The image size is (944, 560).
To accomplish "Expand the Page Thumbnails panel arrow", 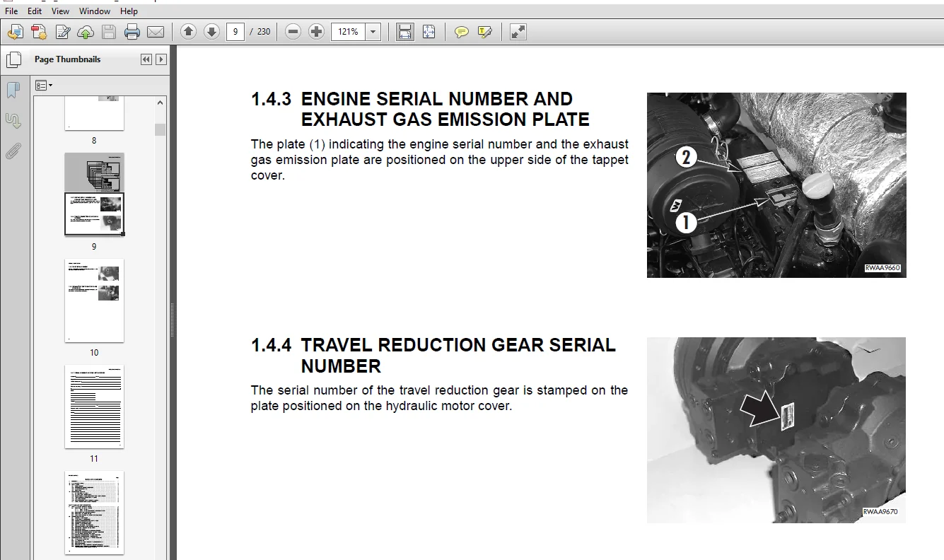I will (x=161, y=59).
